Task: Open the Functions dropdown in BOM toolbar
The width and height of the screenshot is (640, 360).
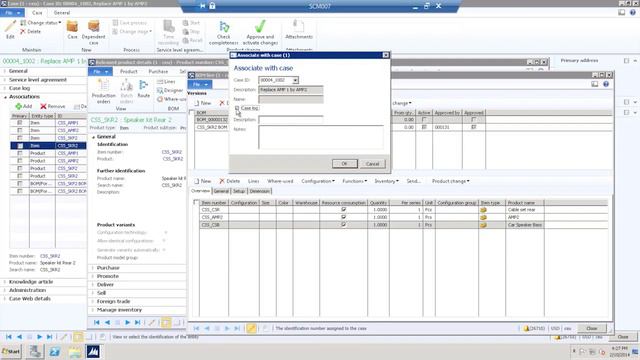Action: pos(354,181)
